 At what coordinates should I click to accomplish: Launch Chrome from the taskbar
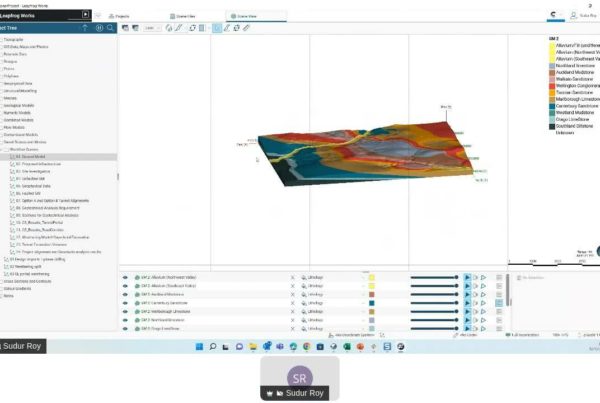coord(307,347)
